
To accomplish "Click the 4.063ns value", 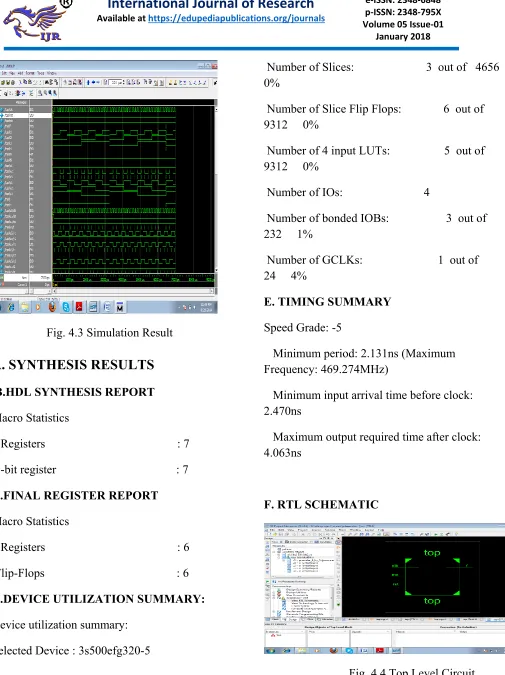I will (282, 452).
